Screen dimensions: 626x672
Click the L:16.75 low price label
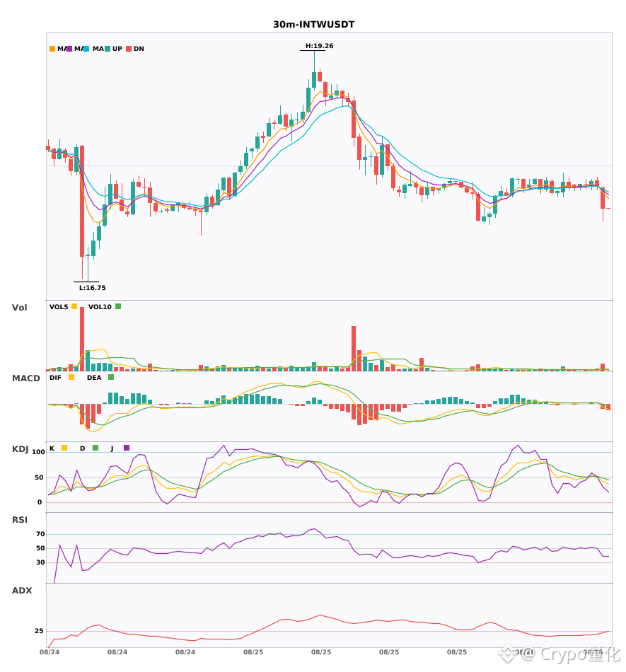[92, 288]
